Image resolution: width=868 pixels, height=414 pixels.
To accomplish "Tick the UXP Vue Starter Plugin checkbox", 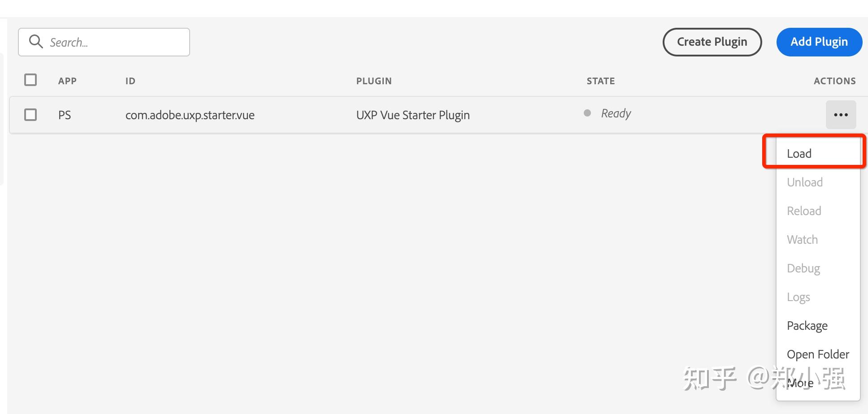I will click(x=30, y=115).
